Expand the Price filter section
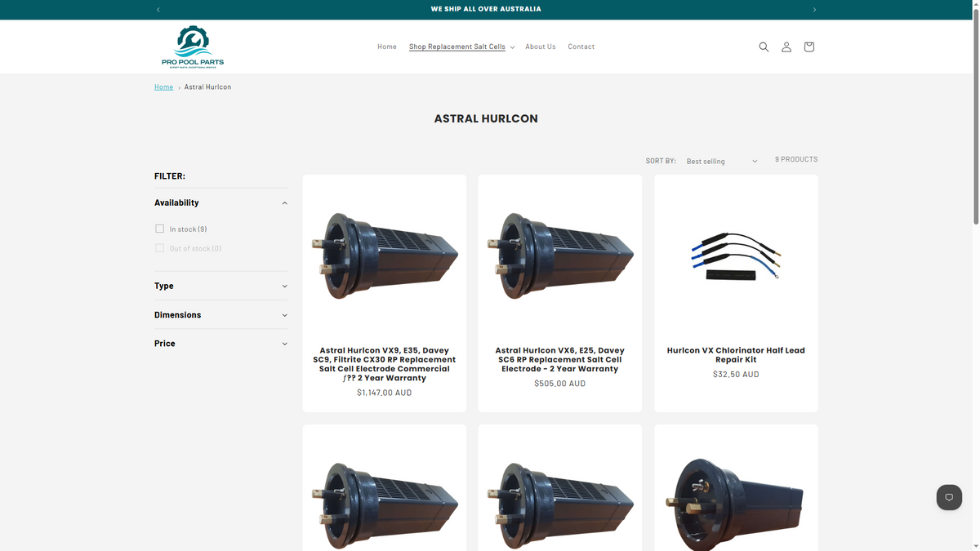980x551 pixels. point(220,344)
